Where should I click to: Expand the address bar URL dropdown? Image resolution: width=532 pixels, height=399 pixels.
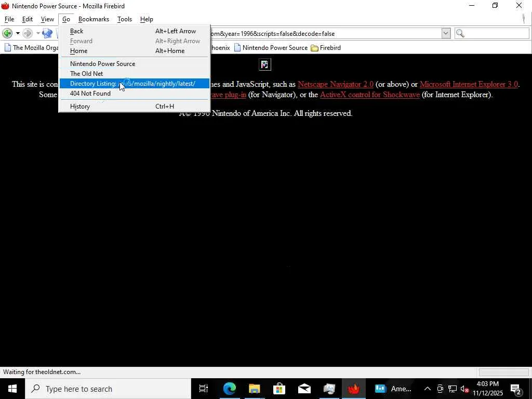coord(446,33)
